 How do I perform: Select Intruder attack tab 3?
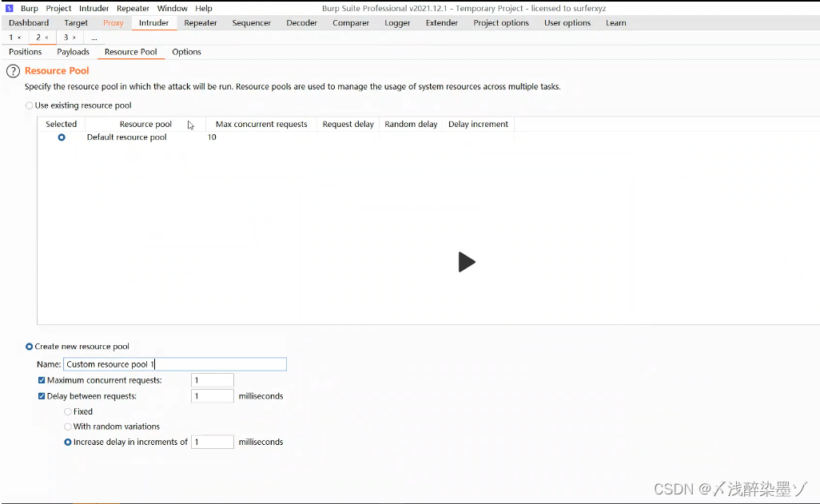tap(66, 38)
